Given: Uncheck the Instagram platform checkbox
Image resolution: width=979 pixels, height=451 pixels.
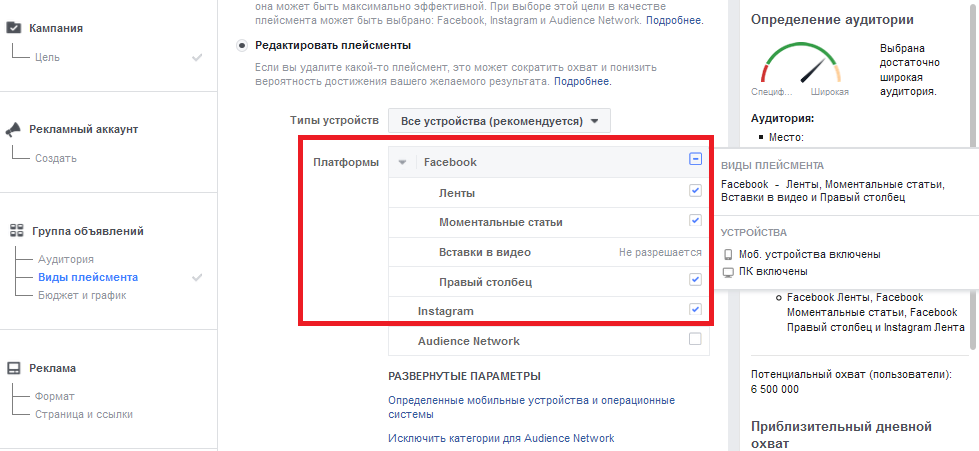Looking at the screenshot, I should 695,309.
